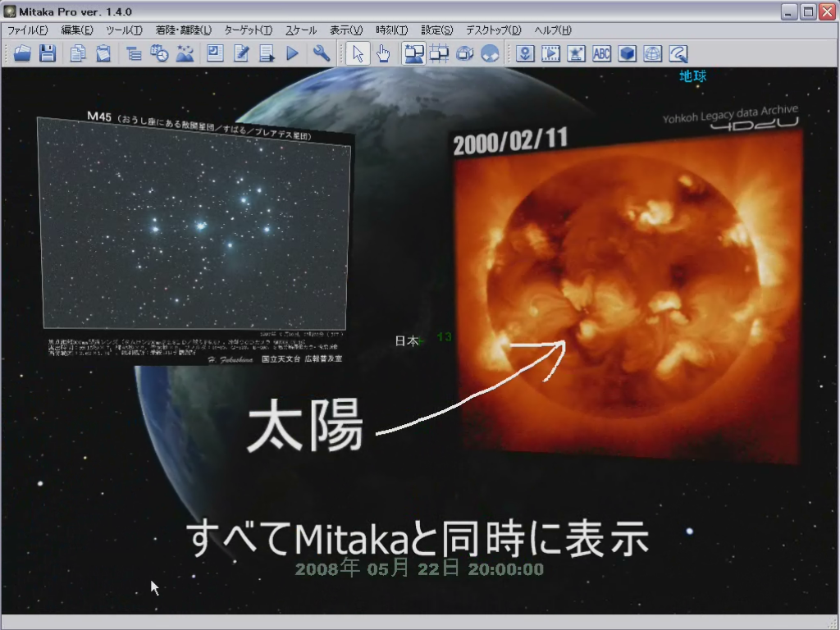Click the 2000/02/11 date on sun image
The height and width of the screenshot is (630, 840).
pos(510,141)
